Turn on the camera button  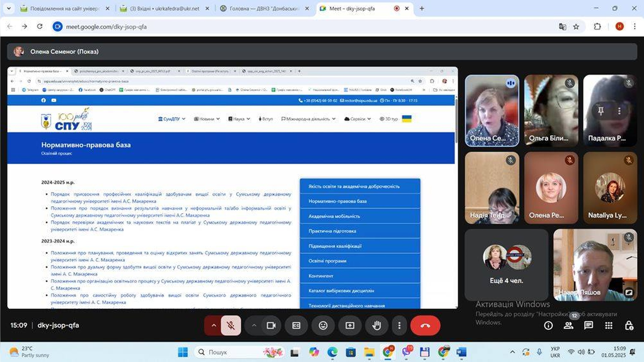(x=271, y=325)
